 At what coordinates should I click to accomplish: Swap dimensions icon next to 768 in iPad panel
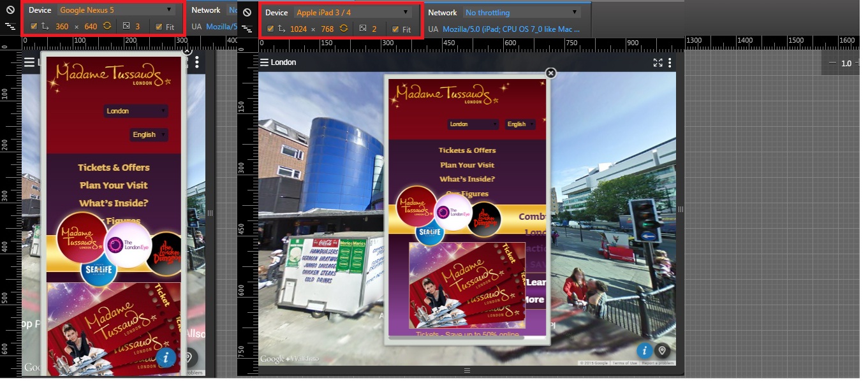click(344, 29)
